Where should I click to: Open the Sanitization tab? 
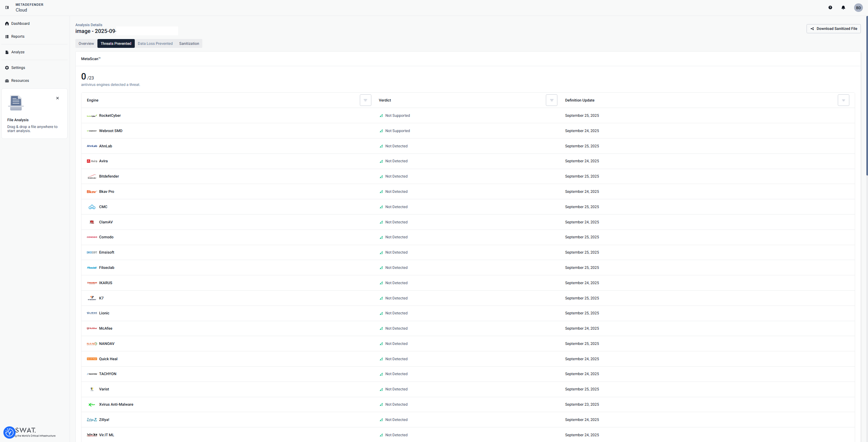tap(189, 43)
